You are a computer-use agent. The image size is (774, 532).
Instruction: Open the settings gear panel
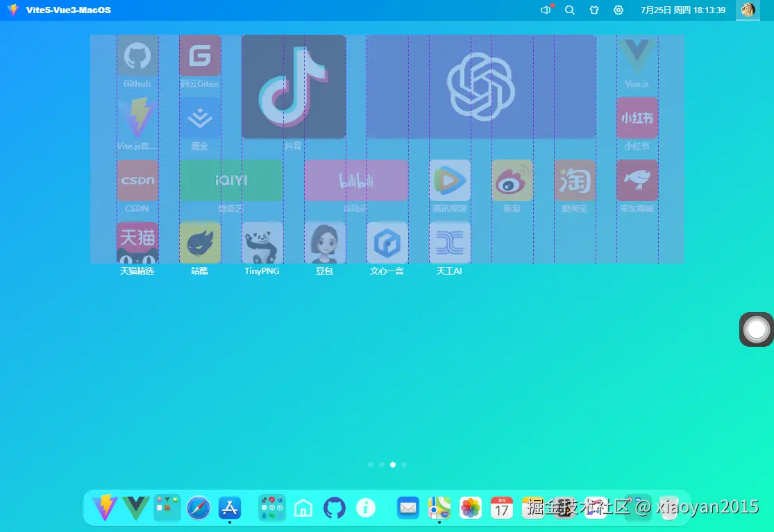pyautogui.click(x=618, y=10)
